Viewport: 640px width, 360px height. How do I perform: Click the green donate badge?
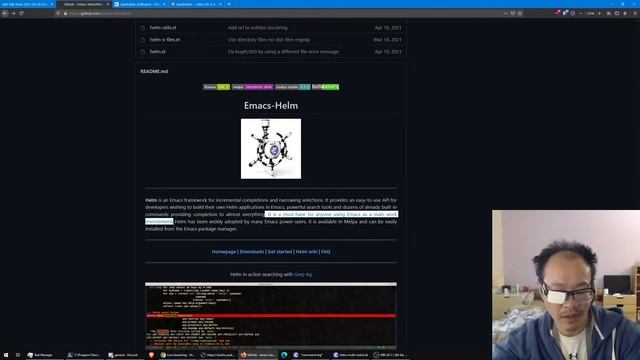coord(325,87)
